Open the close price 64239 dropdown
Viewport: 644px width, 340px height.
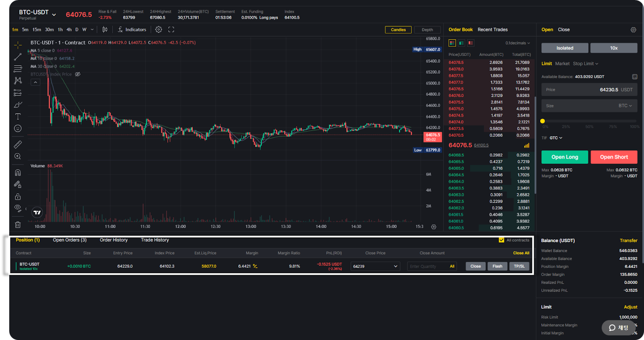pyautogui.click(x=375, y=266)
